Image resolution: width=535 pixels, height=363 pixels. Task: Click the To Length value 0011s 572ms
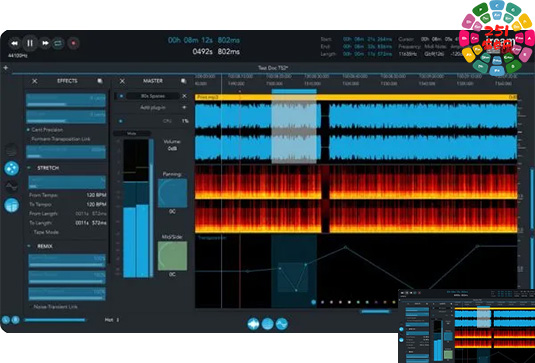pos(91,223)
